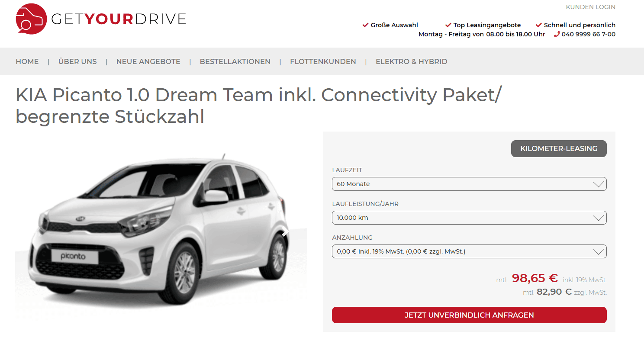Image resolution: width=644 pixels, height=341 pixels.
Task: Click the KILOMETER-LEASING button
Action: pyautogui.click(x=559, y=148)
